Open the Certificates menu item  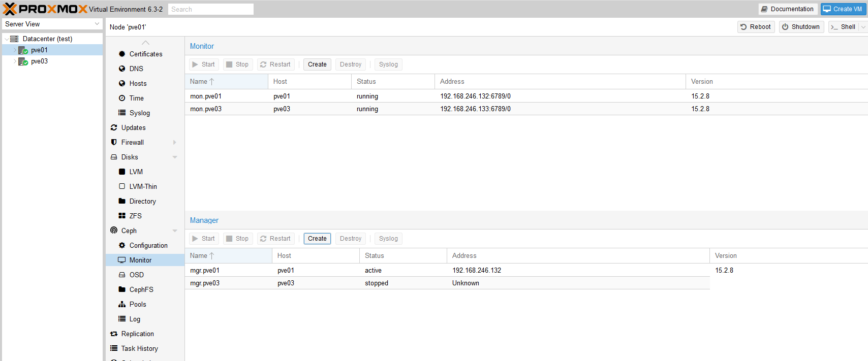pyautogui.click(x=145, y=54)
